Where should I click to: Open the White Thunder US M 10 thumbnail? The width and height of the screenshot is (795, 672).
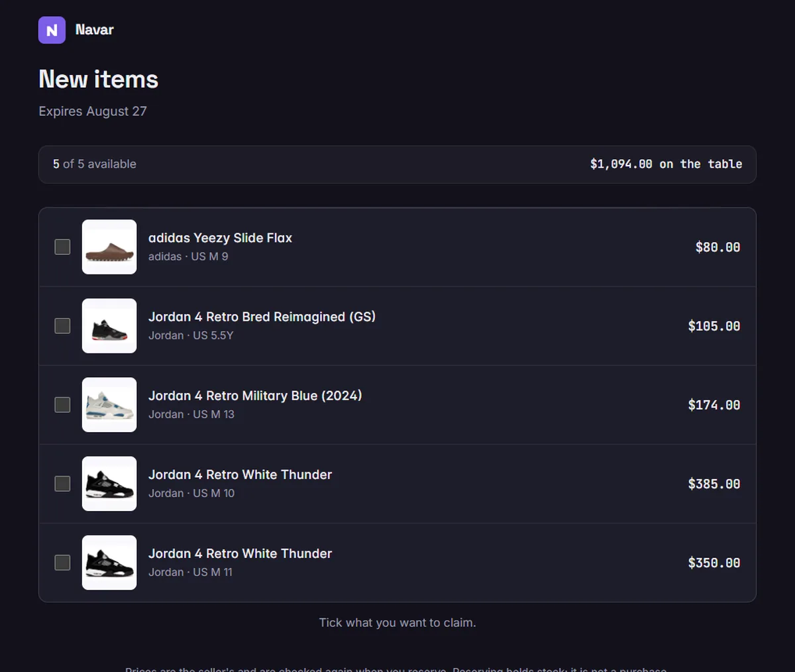tap(109, 483)
